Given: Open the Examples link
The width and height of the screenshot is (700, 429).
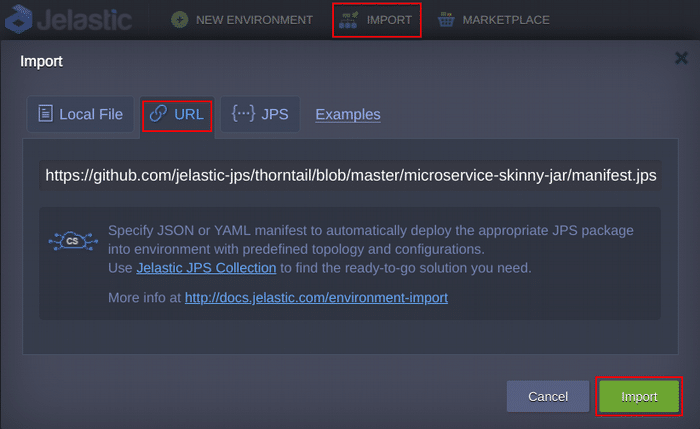Looking at the screenshot, I should pos(348,114).
